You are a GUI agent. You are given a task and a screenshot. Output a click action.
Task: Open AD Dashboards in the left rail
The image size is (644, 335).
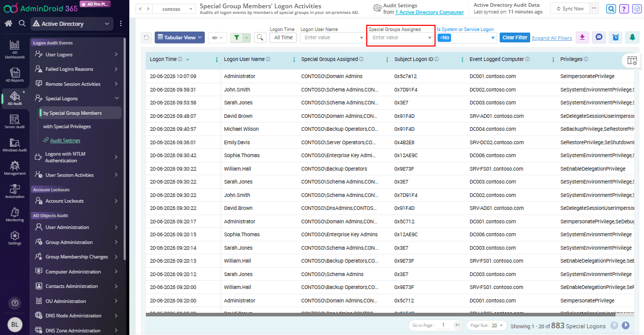pos(14,50)
